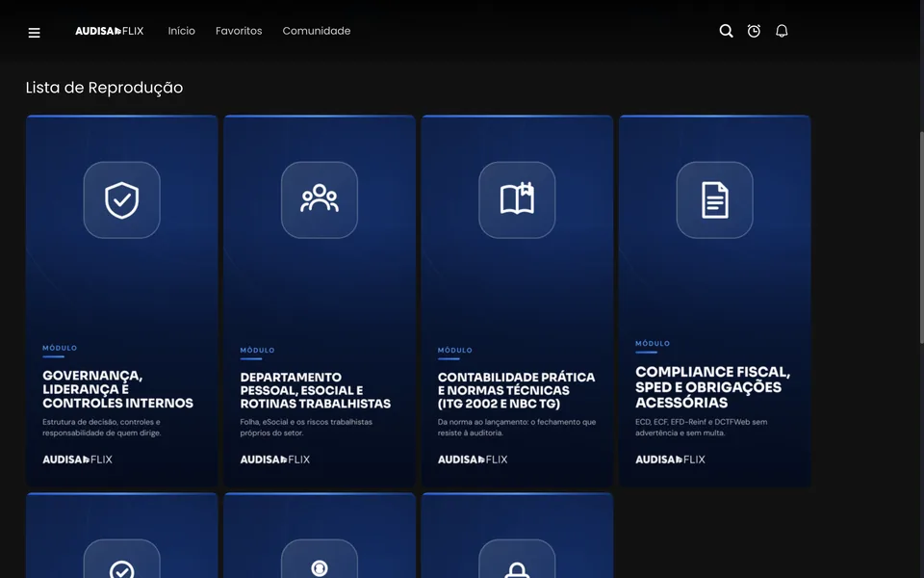Click AUDISAFLIX logo on Contabilidade card
924x578 pixels.
tap(472, 460)
